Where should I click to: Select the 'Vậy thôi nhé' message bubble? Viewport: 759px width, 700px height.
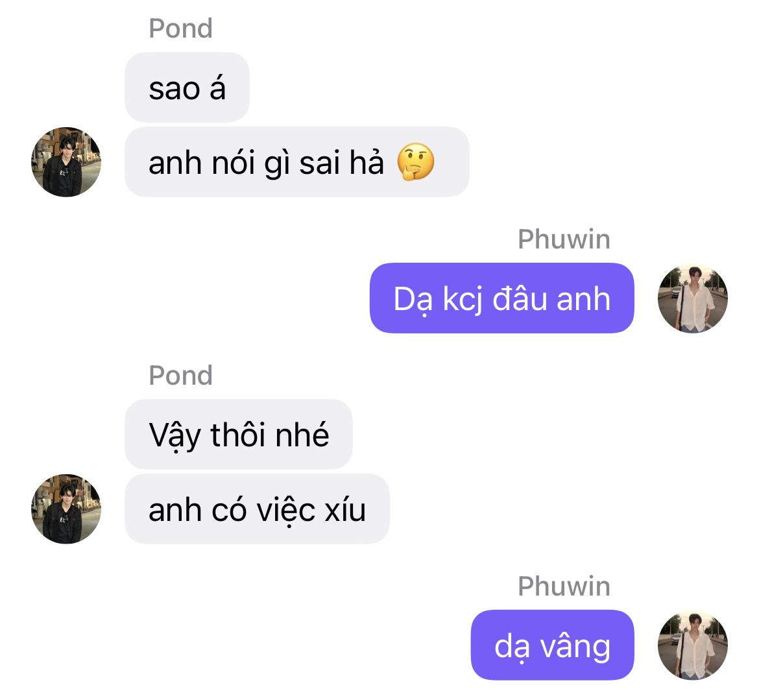pyautogui.click(x=239, y=434)
